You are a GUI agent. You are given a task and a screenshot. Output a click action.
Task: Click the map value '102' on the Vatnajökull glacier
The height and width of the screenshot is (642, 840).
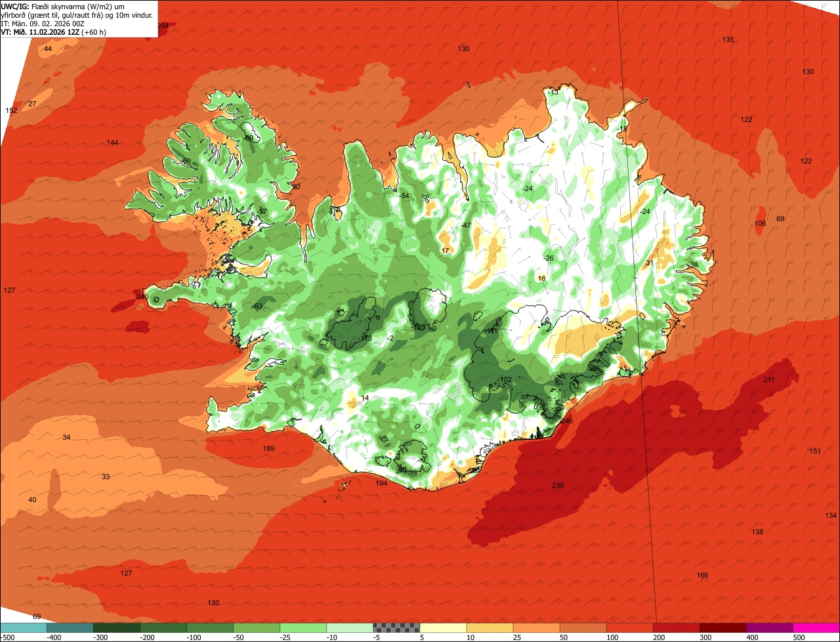click(x=505, y=379)
